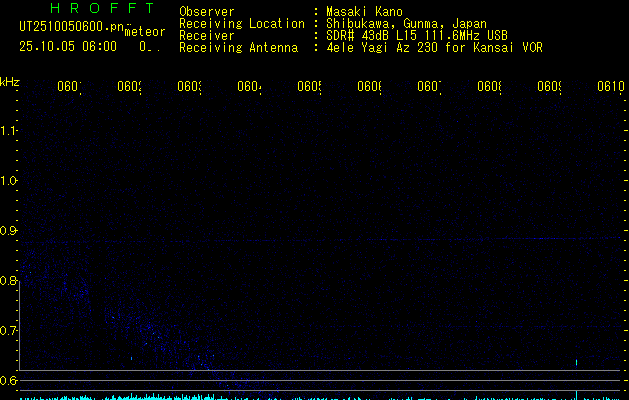Click the 1.0 kHz frequency axis label
629x400 pixels.
10,181
